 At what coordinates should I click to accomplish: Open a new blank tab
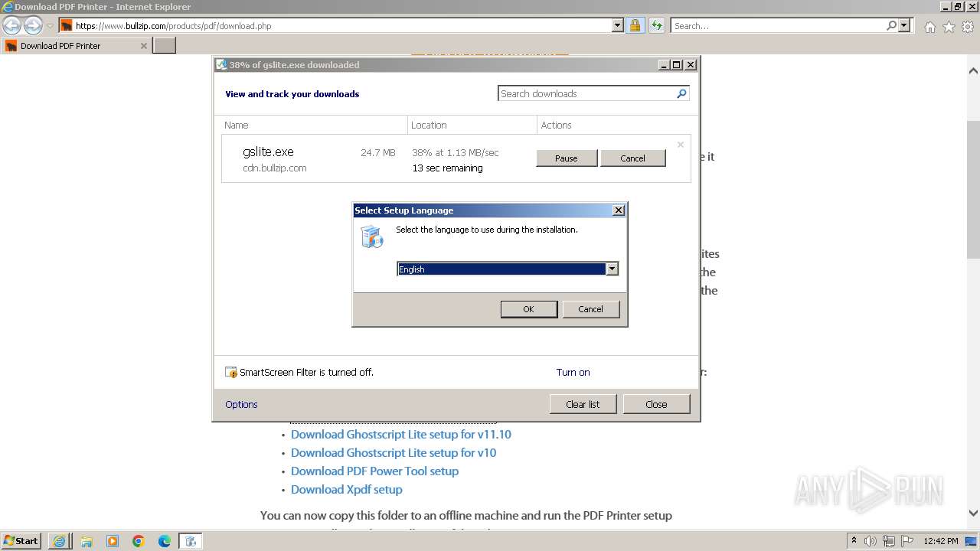click(x=165, y=46)
